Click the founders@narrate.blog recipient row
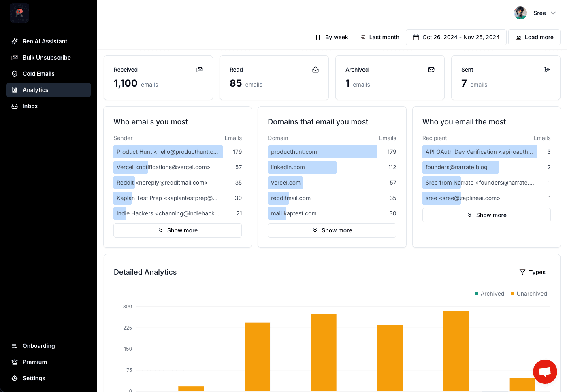Image resolution: width=567 pixels, height=392 pixels. 486,167
